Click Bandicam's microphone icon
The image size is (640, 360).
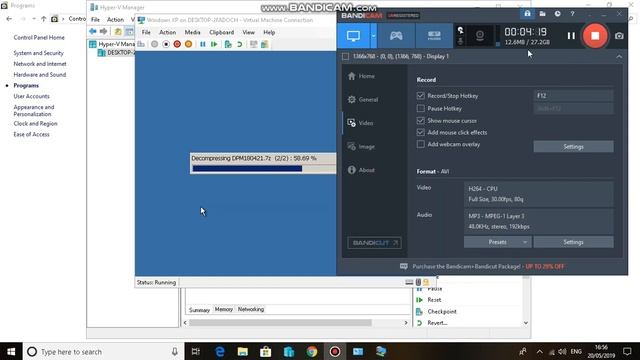coord(460,41)
